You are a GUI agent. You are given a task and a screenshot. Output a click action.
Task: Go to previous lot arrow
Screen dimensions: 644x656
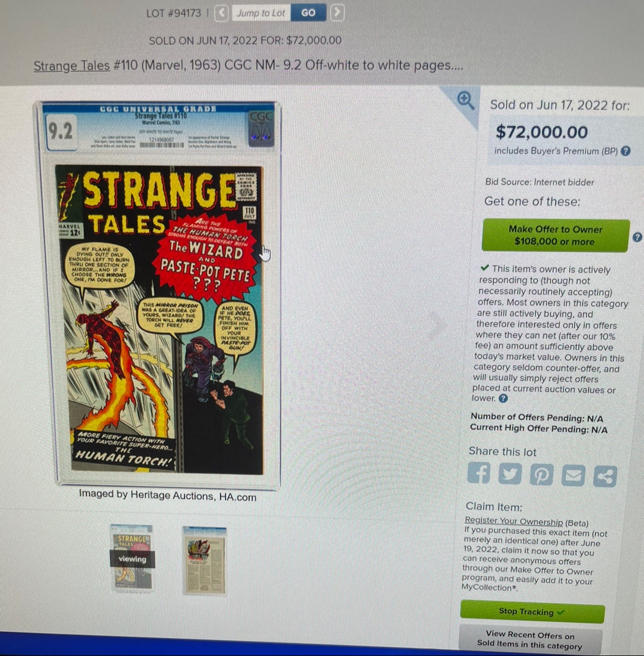pos(222,13)
